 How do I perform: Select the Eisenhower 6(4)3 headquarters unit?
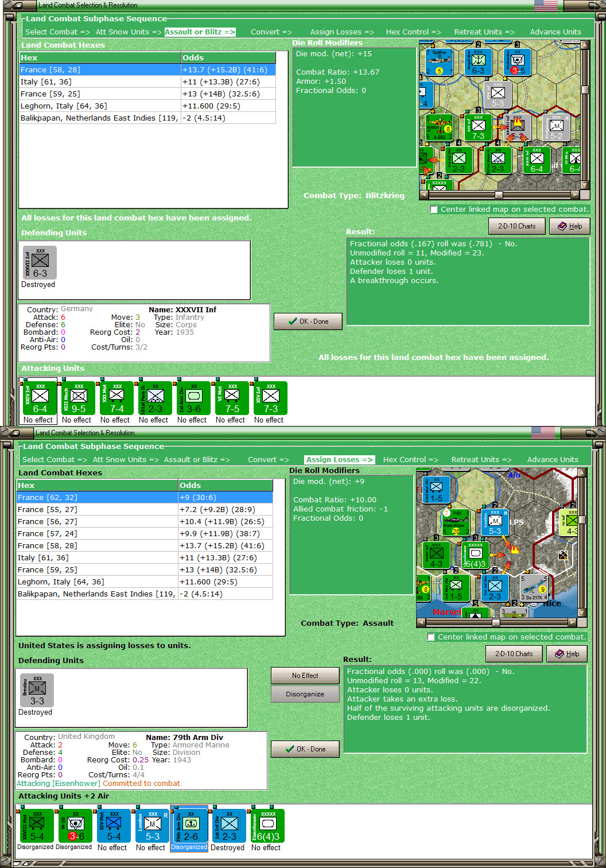pyautogui.click(x=268, y=827)
